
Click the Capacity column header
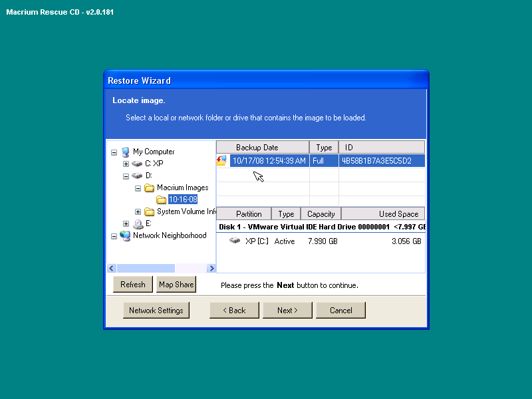pyautogui.click(x=321, y=213)
